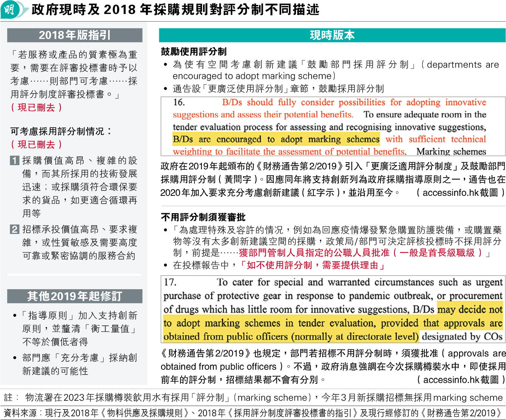Select the red (現已刪去) under 可考慮採用評分制情況
This screenshot has width=506, height=420.
[36, 144]
